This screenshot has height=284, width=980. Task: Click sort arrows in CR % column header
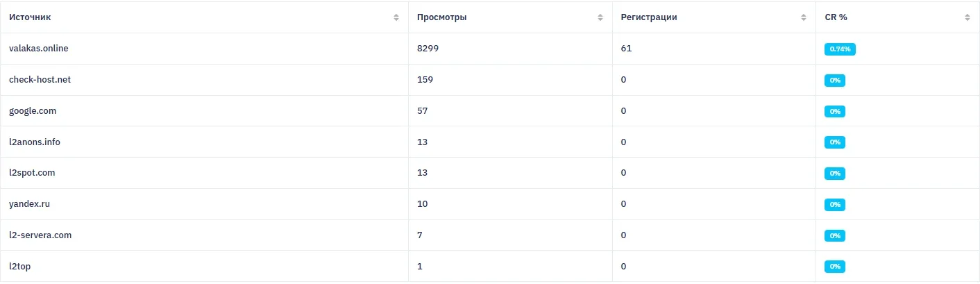tap(968, 17)
